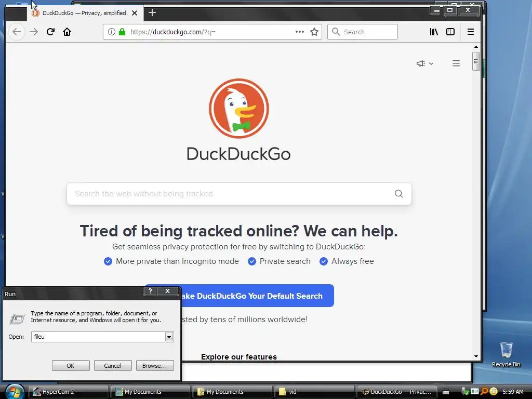The image size is (532, 399).
Task: Click the keyboard icon in the taskbar
Action: pos(446,392)
